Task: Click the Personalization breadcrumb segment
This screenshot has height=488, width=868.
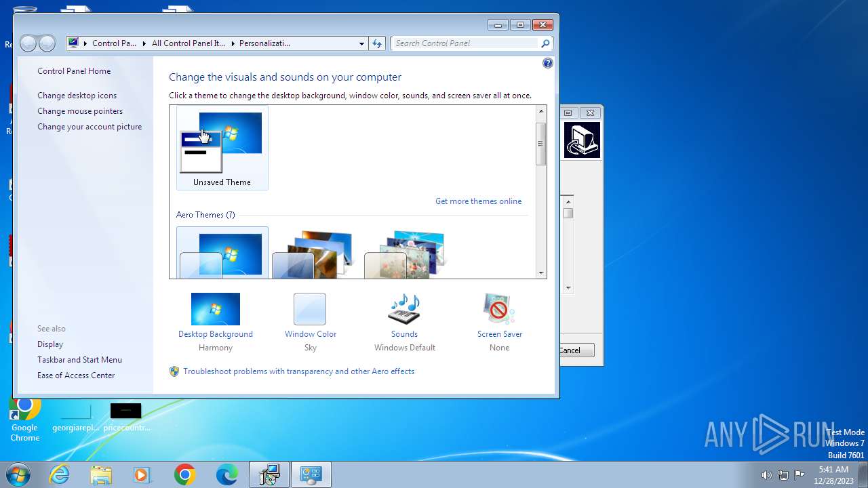Action: pos(264,43)
